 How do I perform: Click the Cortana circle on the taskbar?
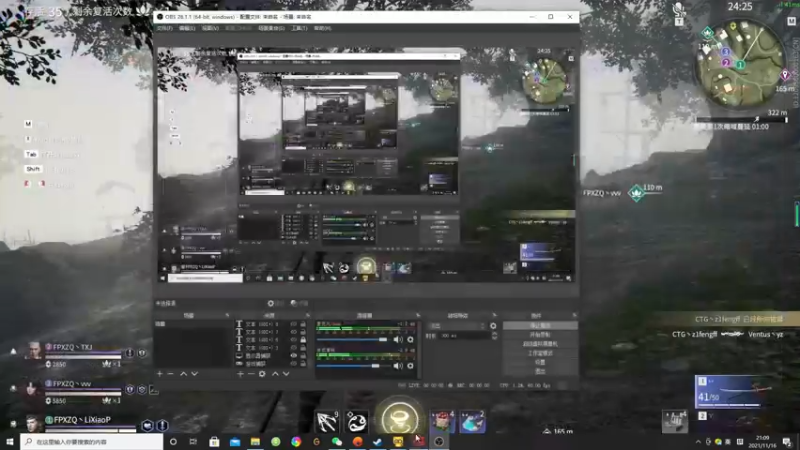point(173,442)
